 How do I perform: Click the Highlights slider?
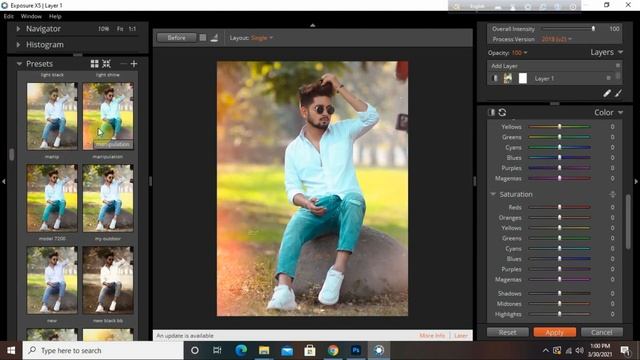[560, 314]
